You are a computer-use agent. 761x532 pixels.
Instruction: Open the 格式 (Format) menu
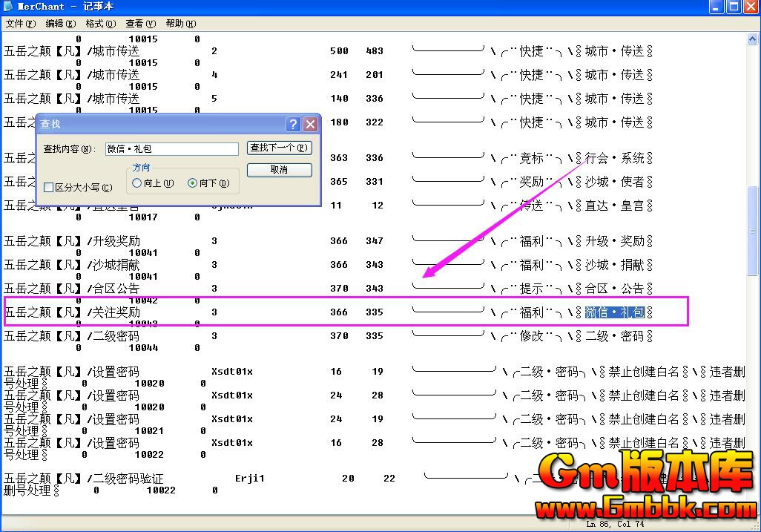100,24
